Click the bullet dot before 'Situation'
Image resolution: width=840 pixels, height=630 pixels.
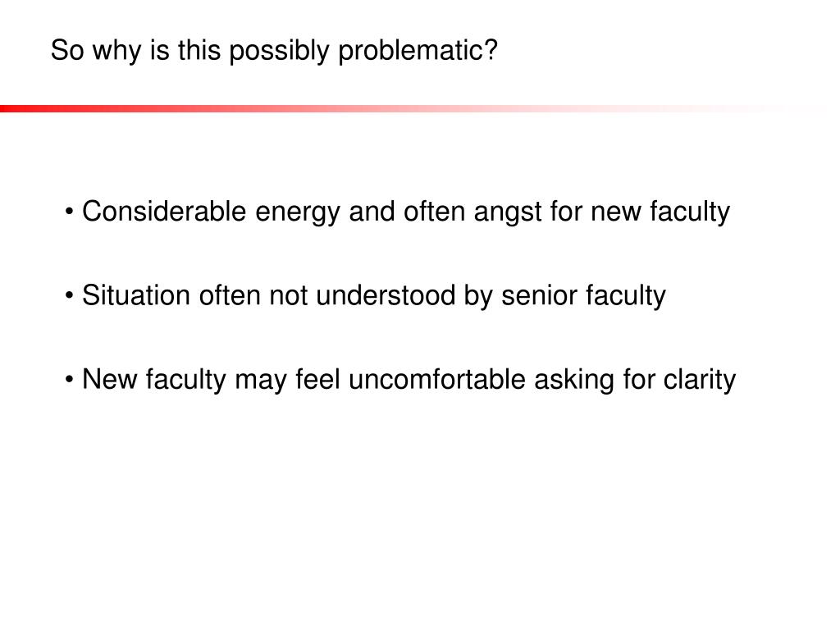[x=69, y=295]
